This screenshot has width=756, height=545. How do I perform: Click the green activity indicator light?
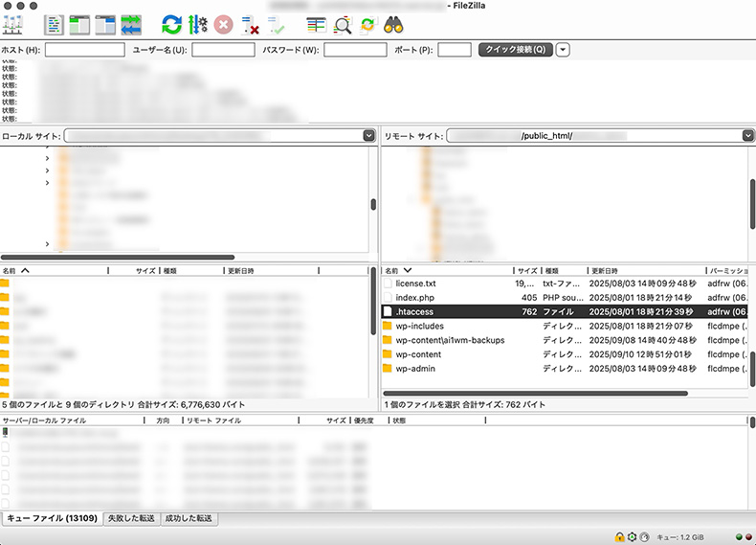[x=739, y=536]
